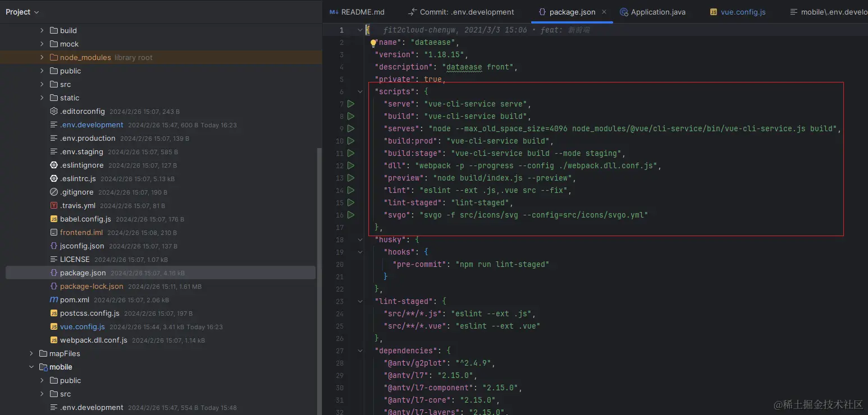
Task: Click the yellow lightbulb intention icon
Action: click(373, 43)
